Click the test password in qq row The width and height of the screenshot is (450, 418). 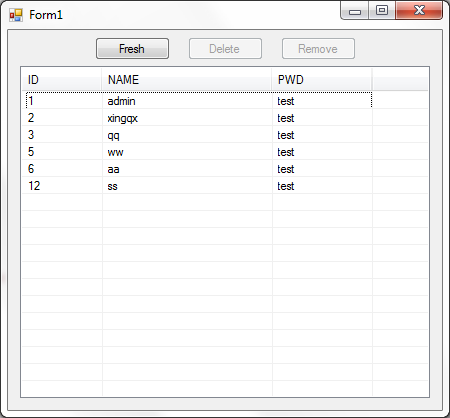point(286,135)
